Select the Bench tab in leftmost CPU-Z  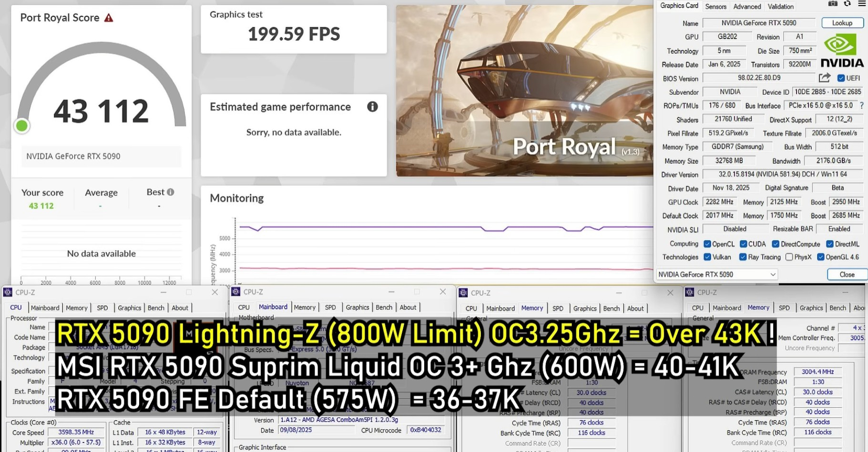[x=155, y=308]
